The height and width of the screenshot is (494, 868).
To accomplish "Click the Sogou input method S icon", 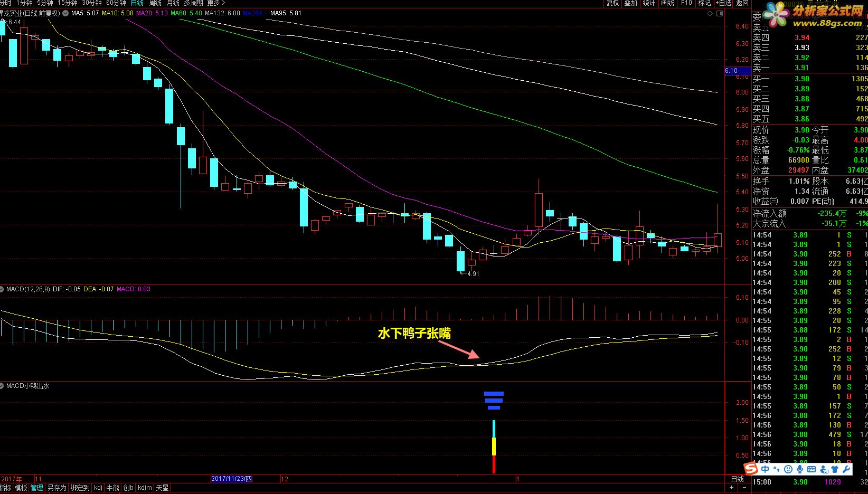I will (x=751, y=469).
